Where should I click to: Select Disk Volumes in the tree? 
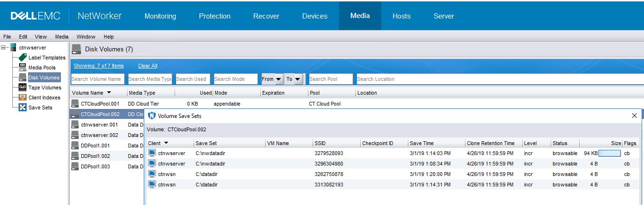pos(44,78)
